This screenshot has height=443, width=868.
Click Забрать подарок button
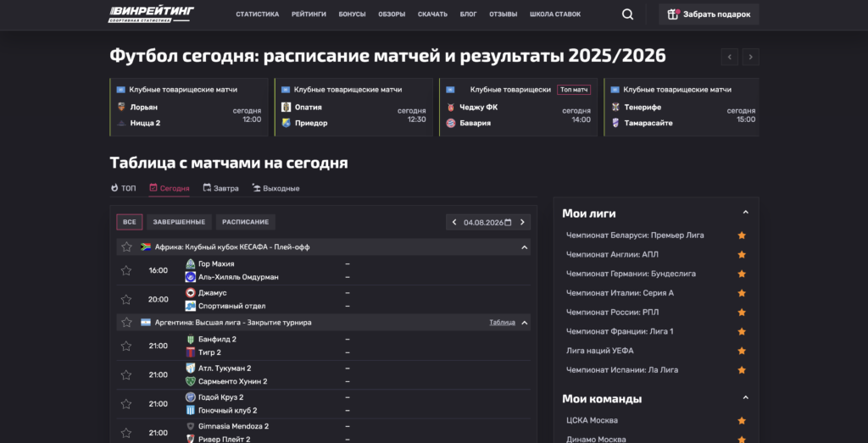(709, 14)
